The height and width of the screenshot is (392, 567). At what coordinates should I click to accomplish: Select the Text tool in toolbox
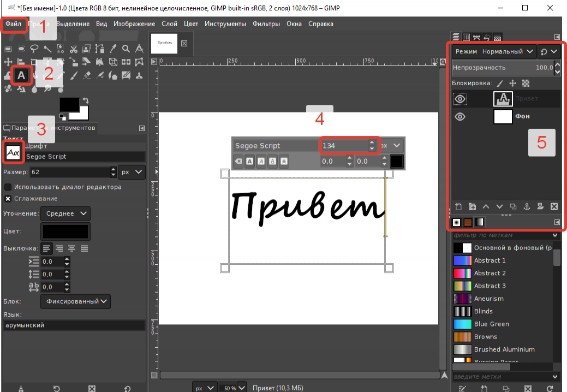tap(21, 75)
